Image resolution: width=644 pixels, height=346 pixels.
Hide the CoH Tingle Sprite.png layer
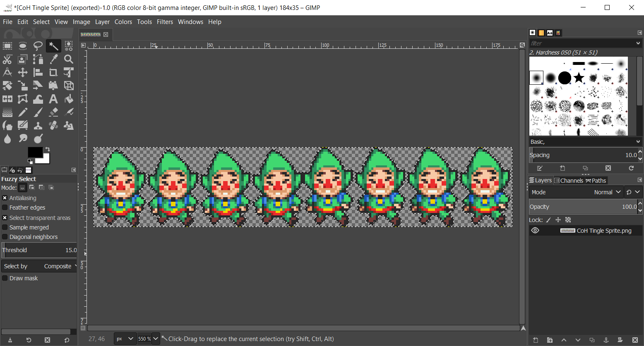[x=535, y=231]
